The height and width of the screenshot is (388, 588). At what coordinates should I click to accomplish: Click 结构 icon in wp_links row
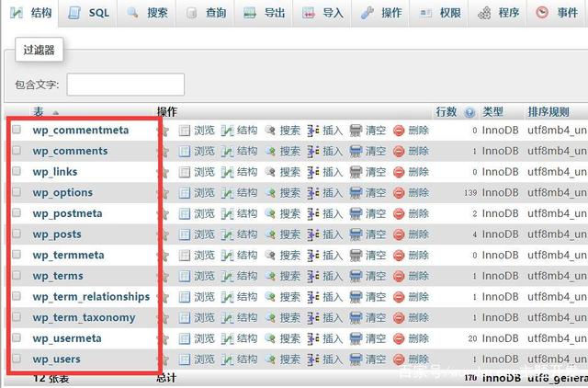(227, 172)
